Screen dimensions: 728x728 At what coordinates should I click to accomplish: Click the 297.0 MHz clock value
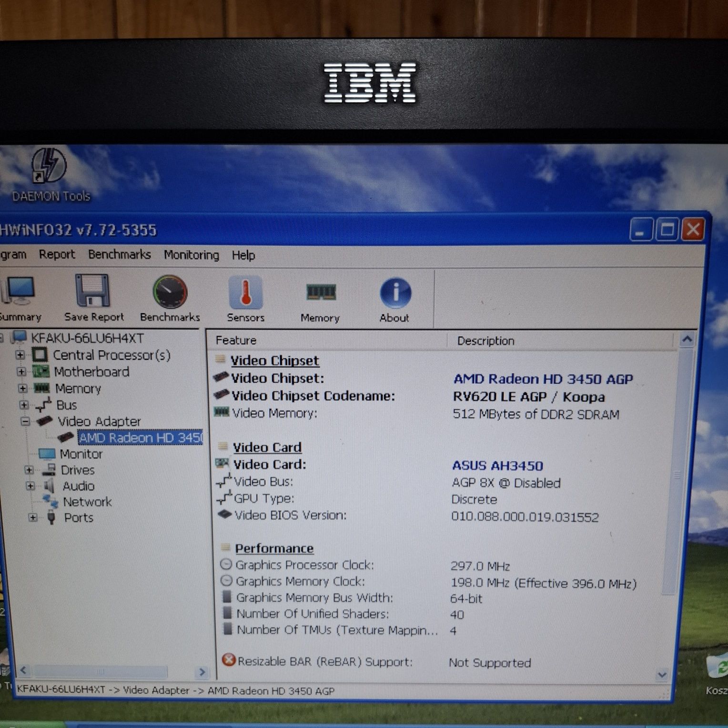click(480, 566)
